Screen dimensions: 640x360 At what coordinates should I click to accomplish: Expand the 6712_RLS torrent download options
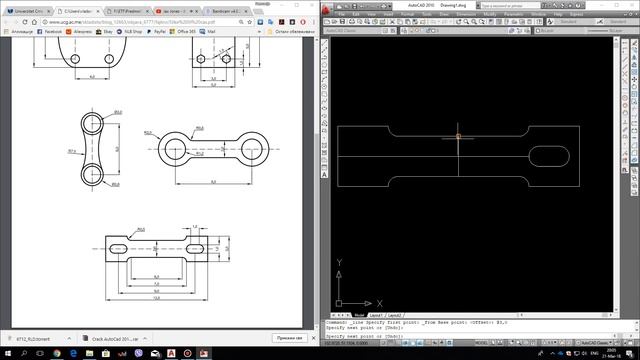[x=69, y=338]
